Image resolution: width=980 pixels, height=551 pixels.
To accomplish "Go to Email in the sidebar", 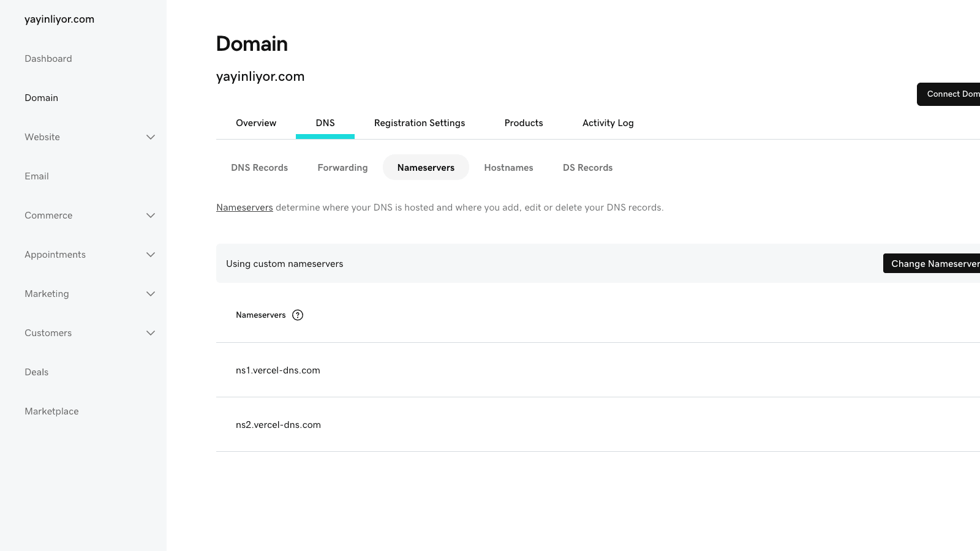I will click(37, 176).
